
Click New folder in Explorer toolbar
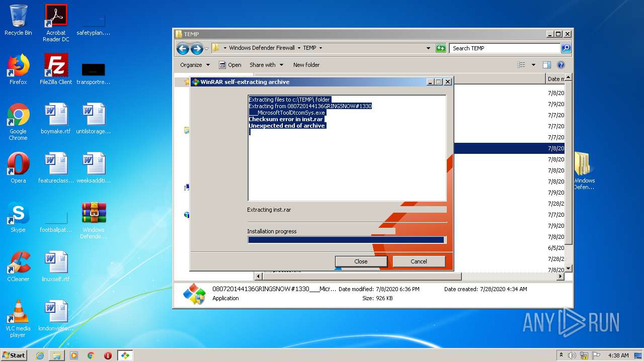pos(306,65)
